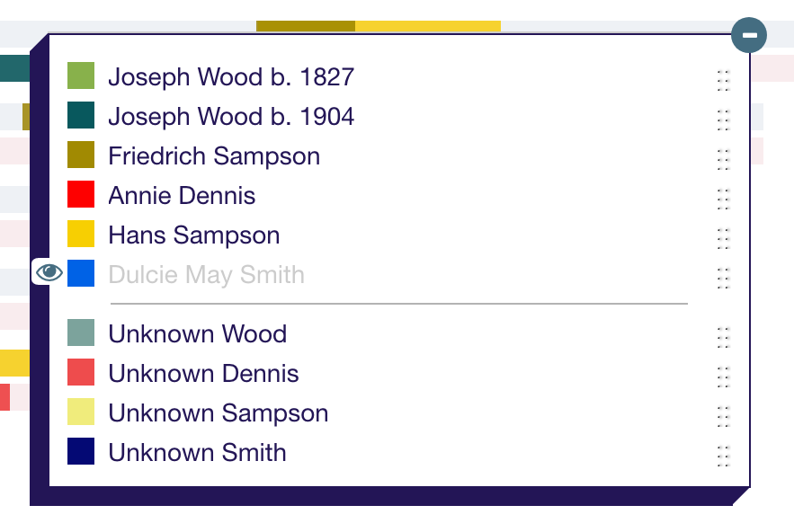Select the Friedrich Sampson legend entry

click(x=214, y=156)
